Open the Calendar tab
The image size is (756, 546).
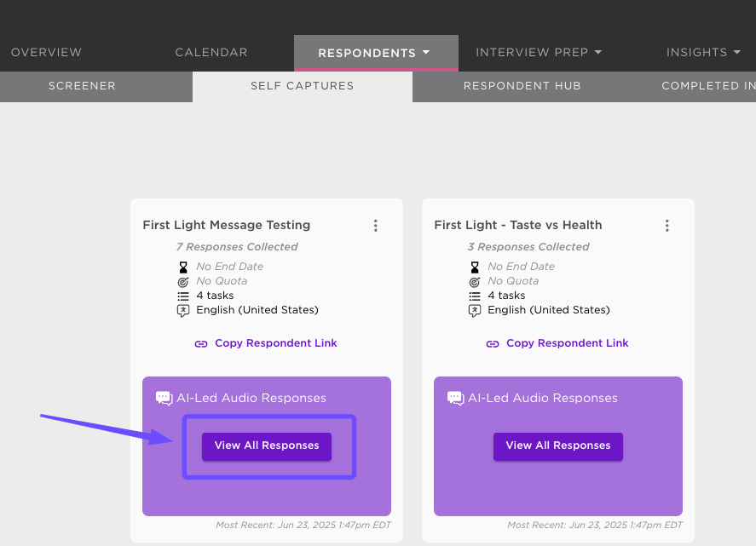coord(211,52)
